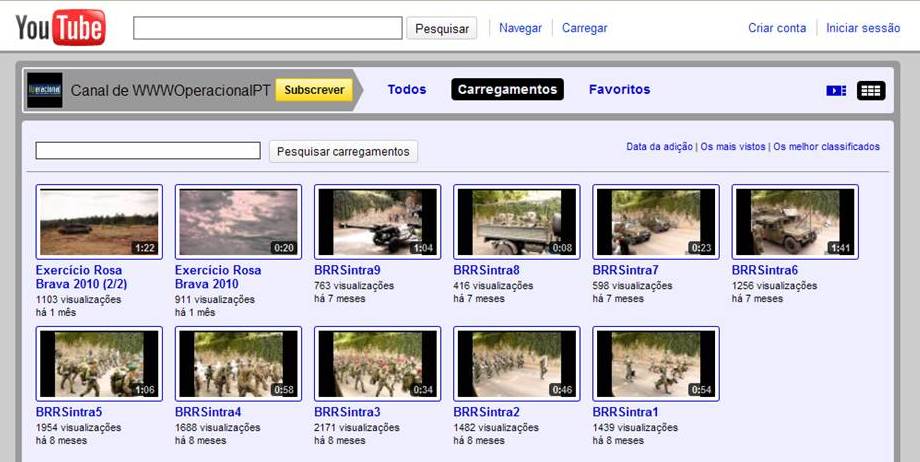Viewport: 920px width, 462px height.
Task: Focus the main YouTube search box
Action: click(x=268, y=28)
